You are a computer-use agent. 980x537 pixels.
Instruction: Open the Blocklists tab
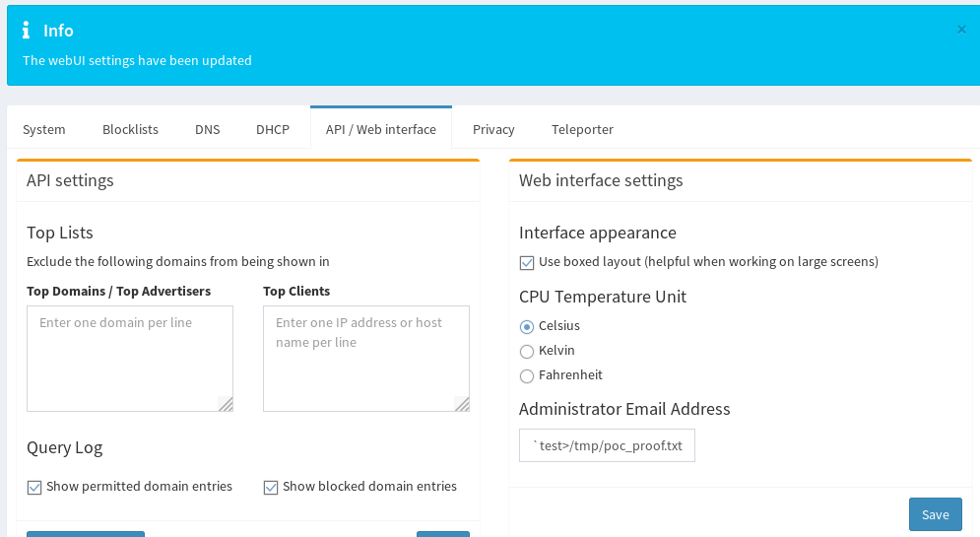click(x=130, y=129)
